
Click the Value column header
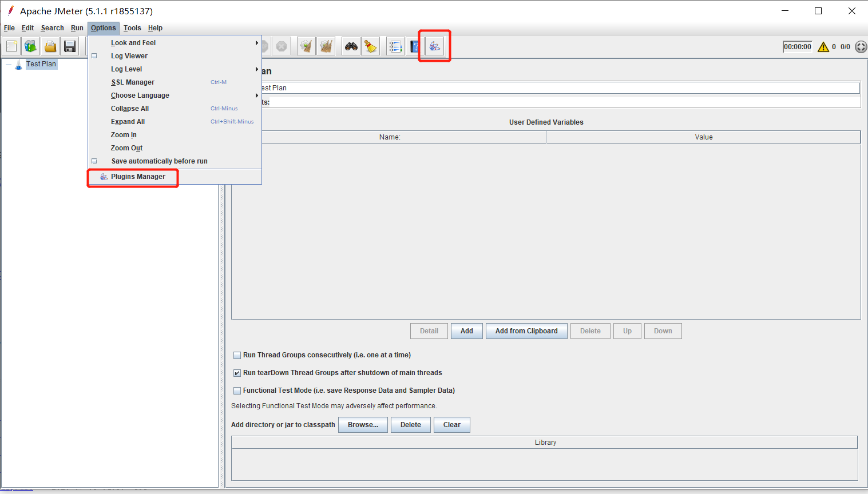pyautogui.click(x=704, y=137)
